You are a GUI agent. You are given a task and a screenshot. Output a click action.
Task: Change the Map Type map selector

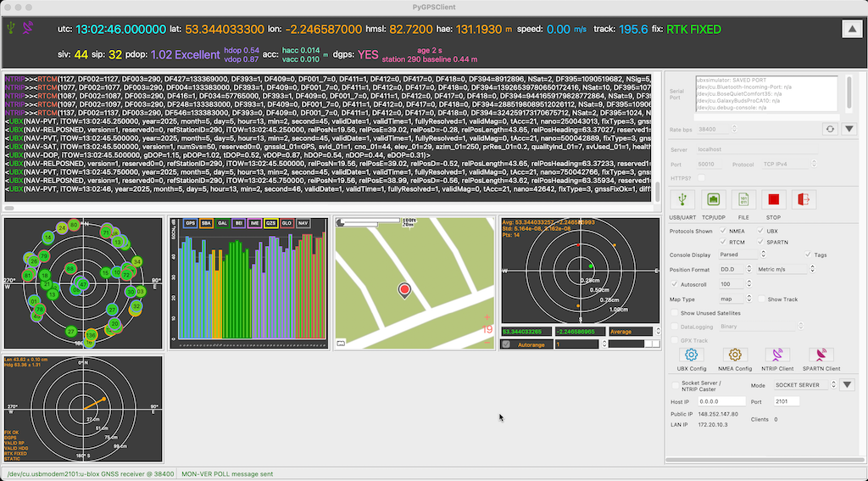tap(735, 299)
